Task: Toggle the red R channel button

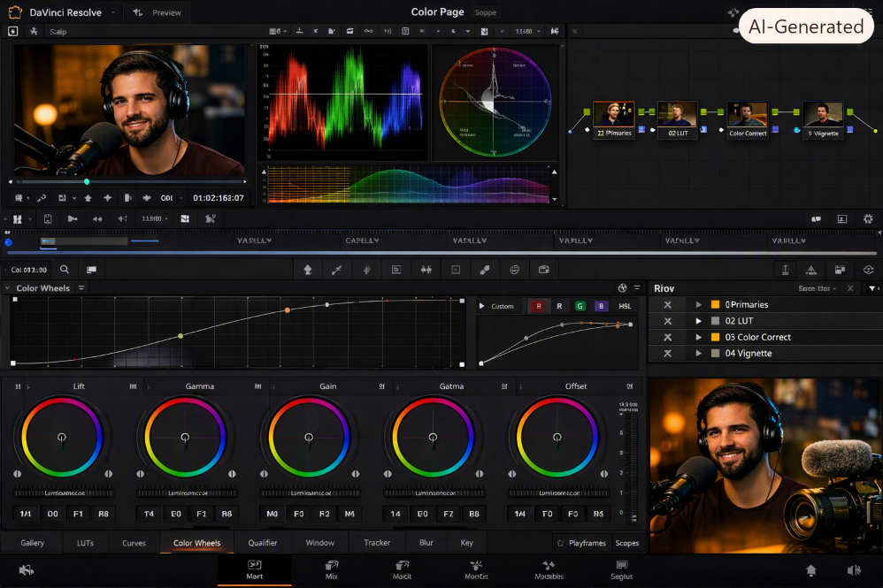Action: (x=538, y=306)
